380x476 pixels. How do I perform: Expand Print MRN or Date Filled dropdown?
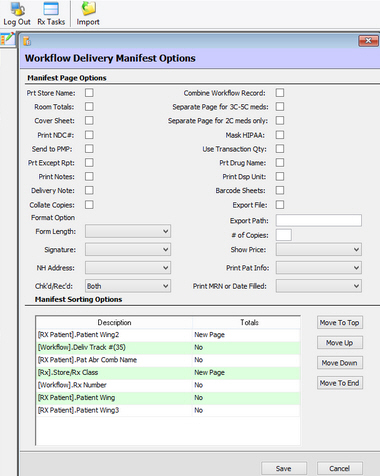[319, 286]
